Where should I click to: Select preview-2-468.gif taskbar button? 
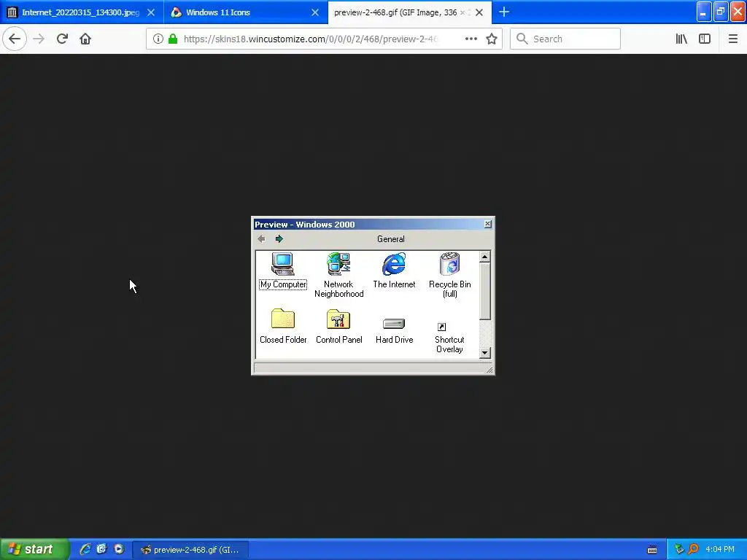pos(190,550)
